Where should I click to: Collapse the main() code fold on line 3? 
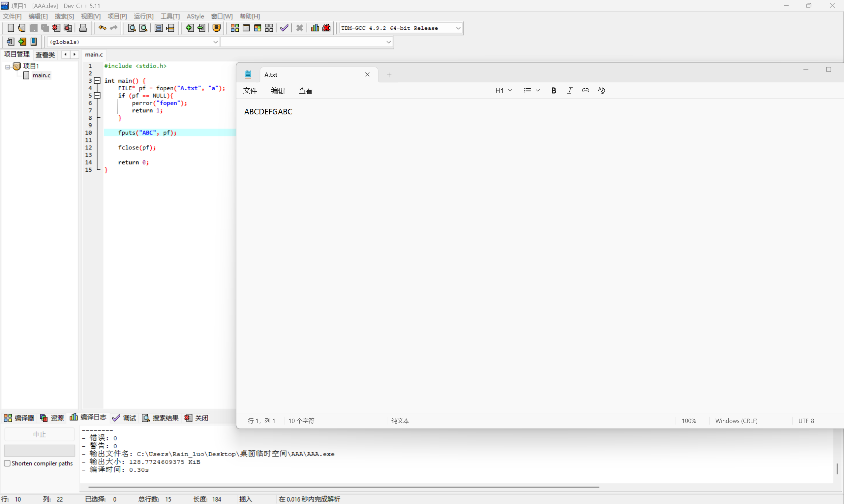tap(98, 80)
